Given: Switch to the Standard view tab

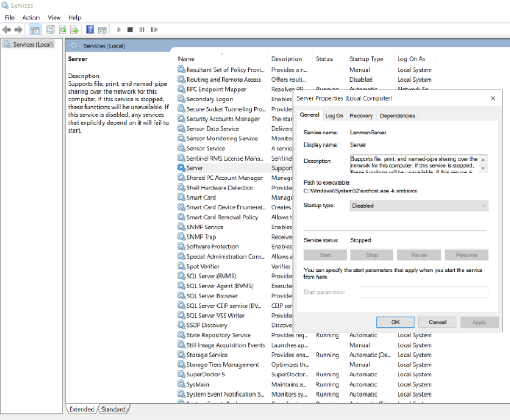Looking at the screenshot, I should (113, 409).
